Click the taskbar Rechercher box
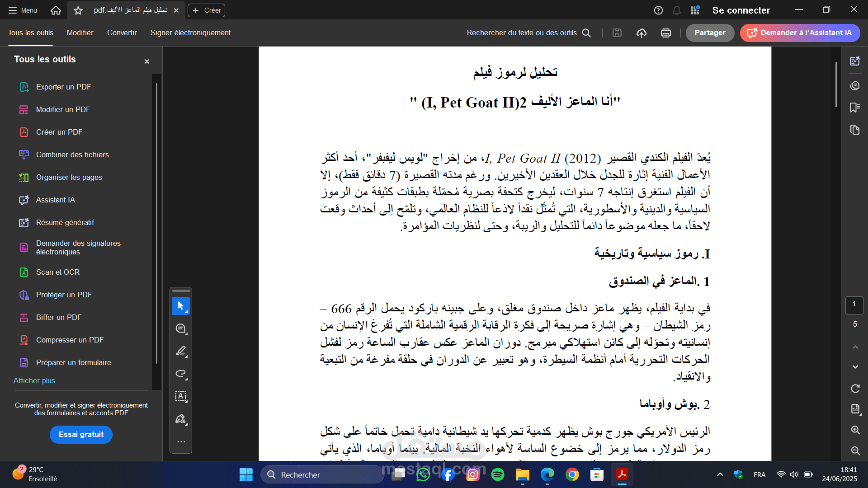Viewport: 868px width, 488px height. [323, 474]
